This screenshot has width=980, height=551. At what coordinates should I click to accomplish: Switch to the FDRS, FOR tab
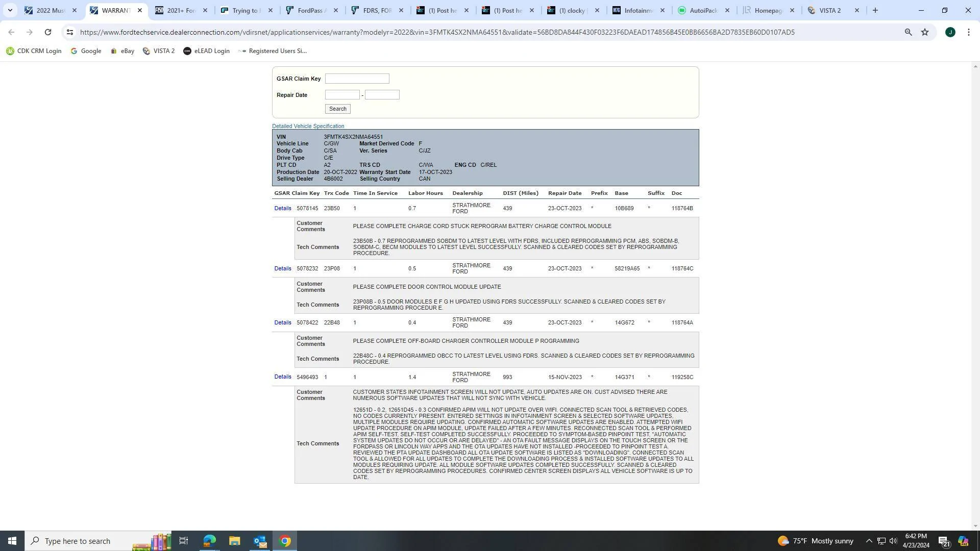click(377, 10)
